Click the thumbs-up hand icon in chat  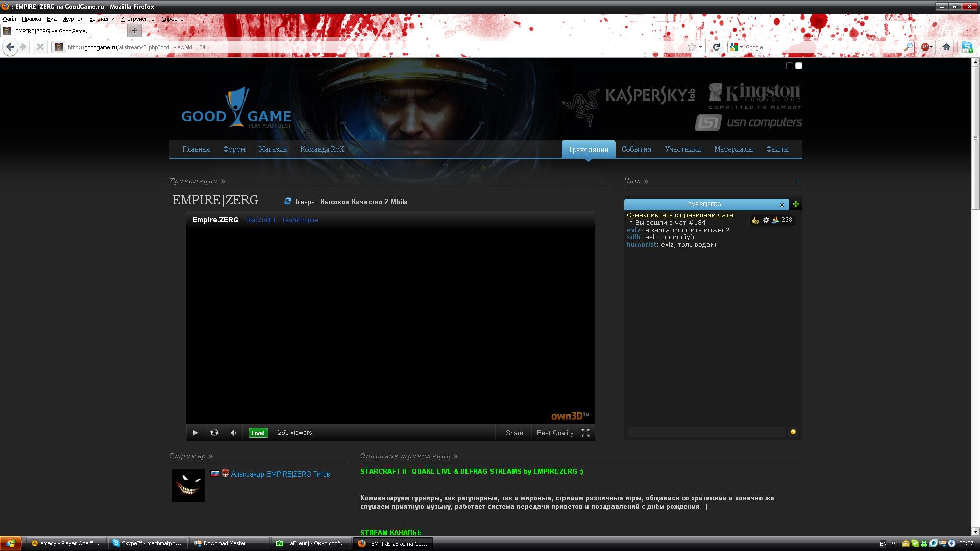(x=756, y=220)
